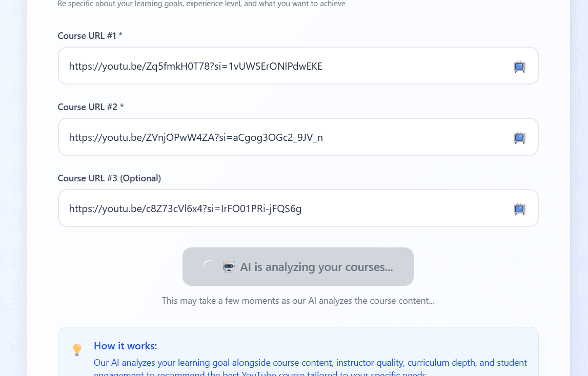Click the Course URL #1 label

coord(90,35)
